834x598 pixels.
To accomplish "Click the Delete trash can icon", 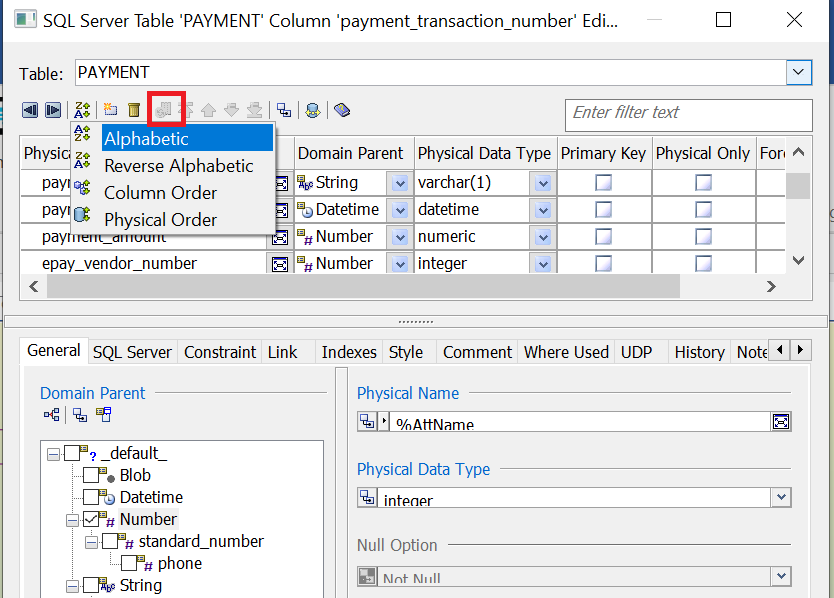I will (133, 110).
